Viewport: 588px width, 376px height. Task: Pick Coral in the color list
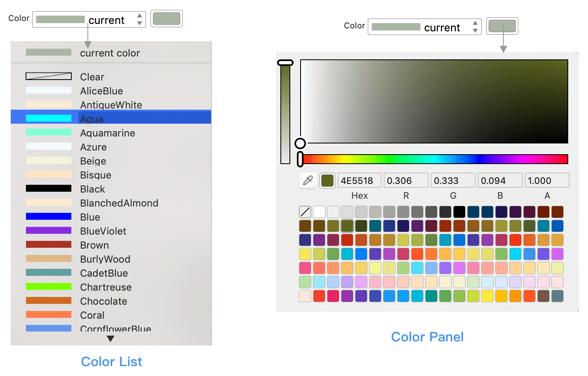pos(111,315)
